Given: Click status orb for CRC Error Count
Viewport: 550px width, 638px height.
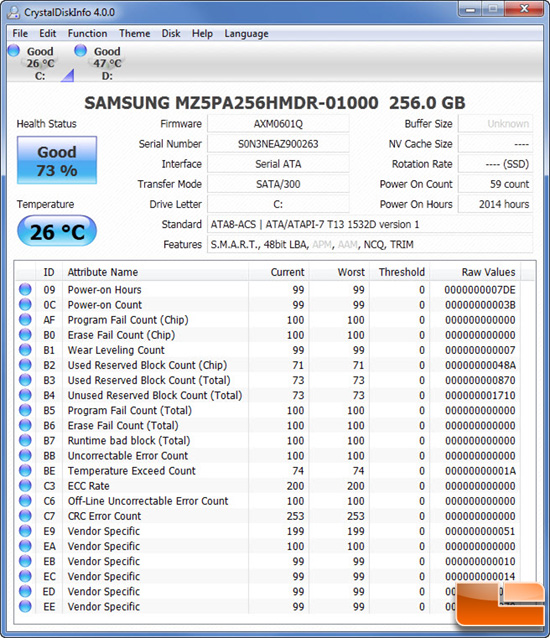Looking at the screenshot, I should (x=25, y=516).
